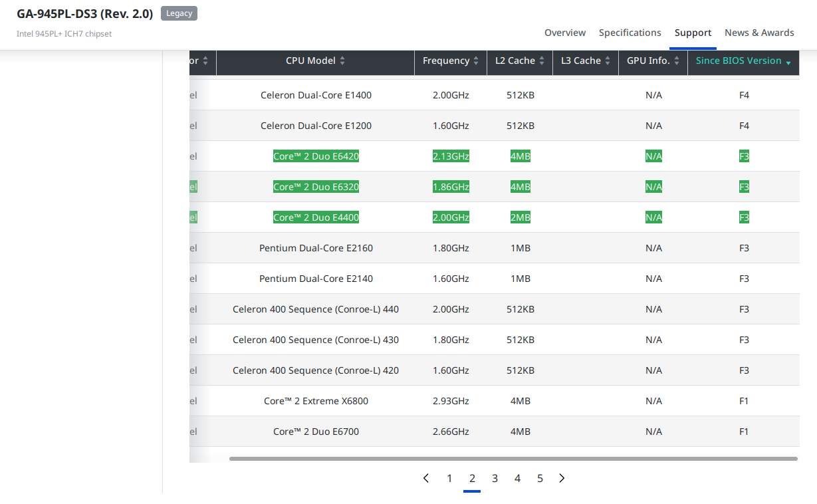The height and width of the screenshot is (504, 817).
Task: Go to page 5
Action: 540,478
